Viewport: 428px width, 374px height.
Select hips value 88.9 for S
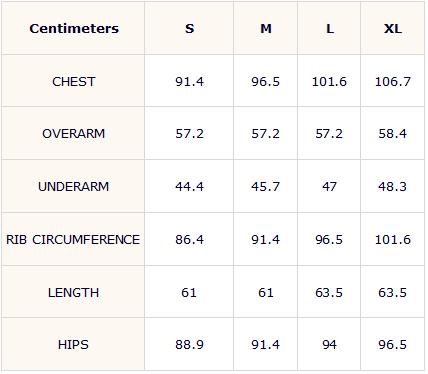[189, 344]
